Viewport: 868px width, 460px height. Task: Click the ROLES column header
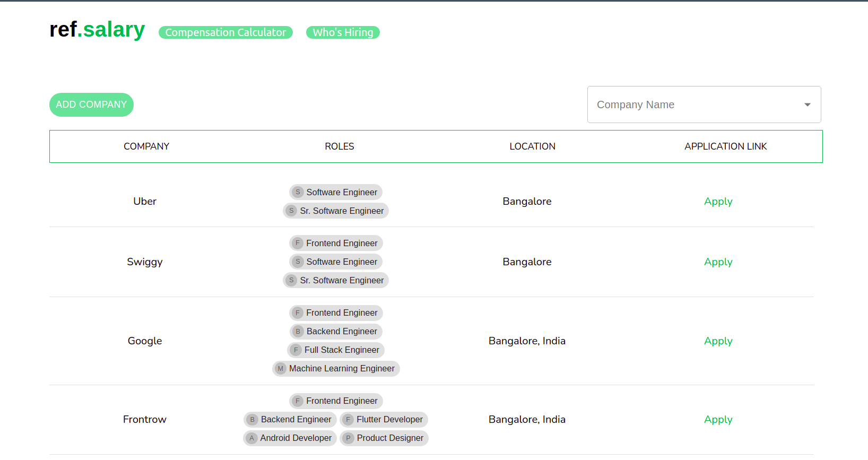(x=340, y=146)
